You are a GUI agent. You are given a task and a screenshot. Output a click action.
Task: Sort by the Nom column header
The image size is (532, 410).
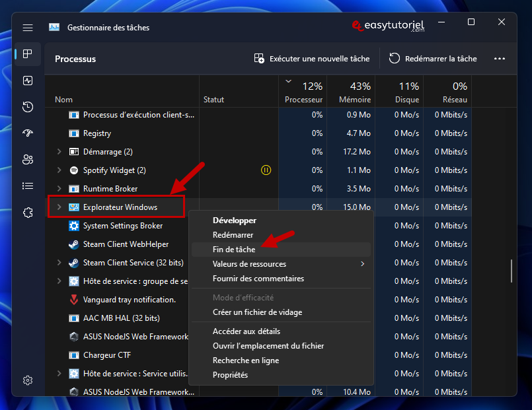click(x=122, y=92)
